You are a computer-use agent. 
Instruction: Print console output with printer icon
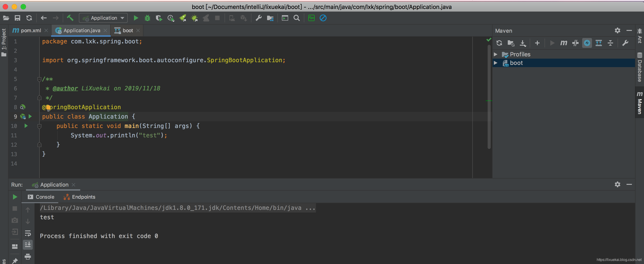pos(28,256)
